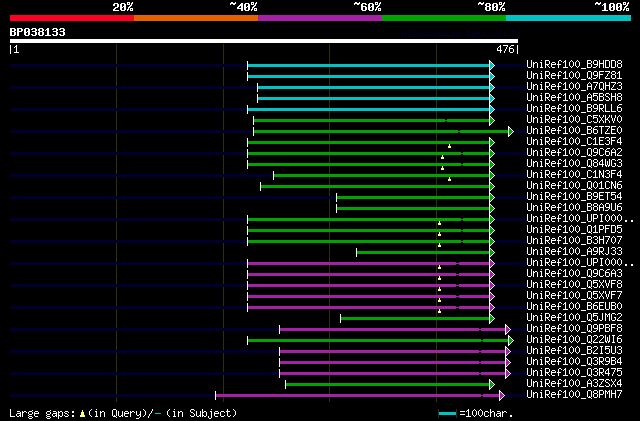Viewport: 640px width, 421px height.
Task: Open the UniRef100_Q9FZ81 hit label
Action: coord(574,75)
